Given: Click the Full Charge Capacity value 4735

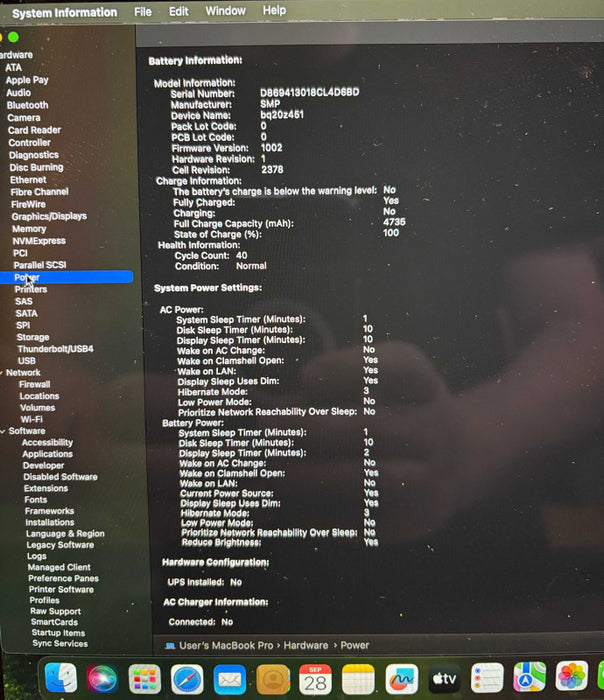Looking at the screenshot, I should click(x=394, y=222).
